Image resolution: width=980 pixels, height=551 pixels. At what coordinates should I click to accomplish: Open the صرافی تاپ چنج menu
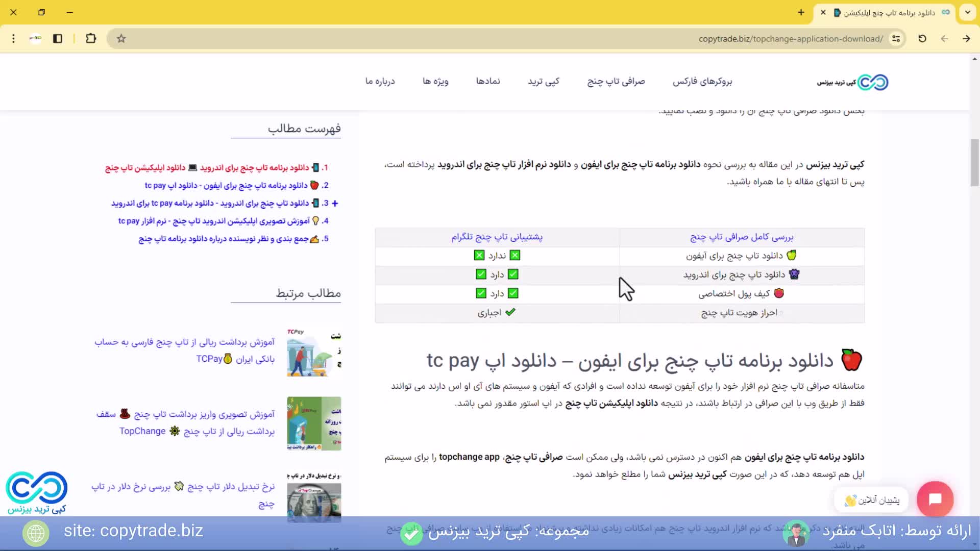tap(616, 82)
